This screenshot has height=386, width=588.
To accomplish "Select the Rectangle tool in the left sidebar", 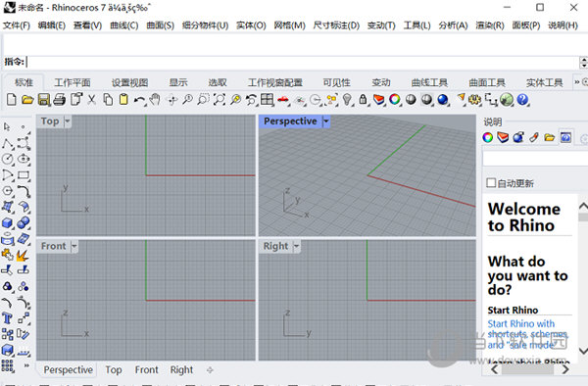I will 24,175.
